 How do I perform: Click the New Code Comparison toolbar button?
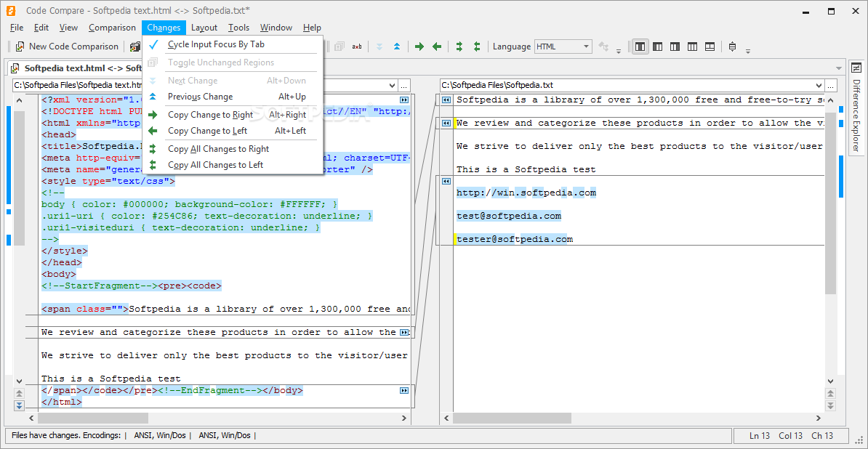(x=66, y=46)
